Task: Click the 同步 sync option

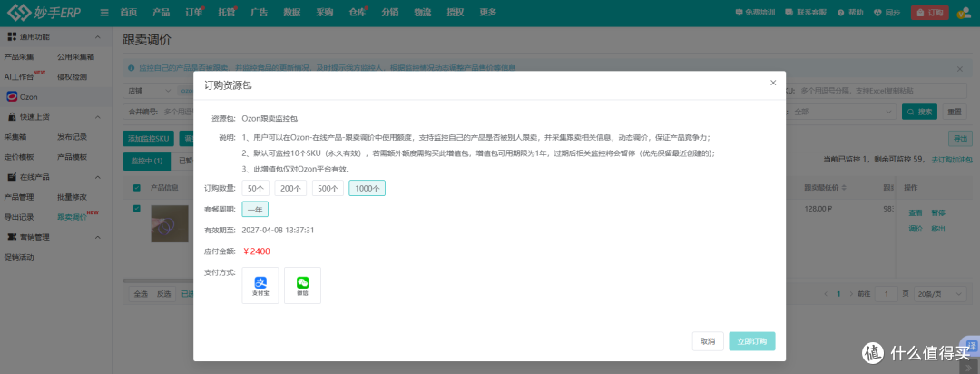Action: 887,13
